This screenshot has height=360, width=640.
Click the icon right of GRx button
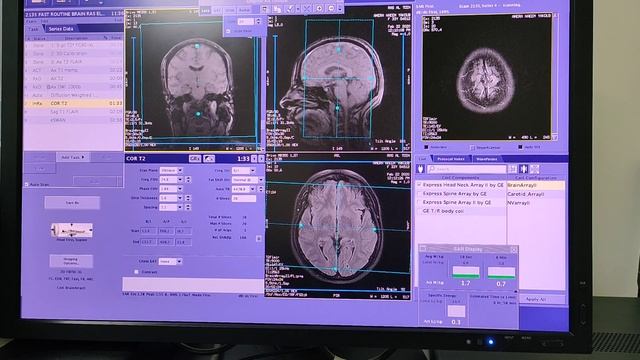(x=209, y=159)
